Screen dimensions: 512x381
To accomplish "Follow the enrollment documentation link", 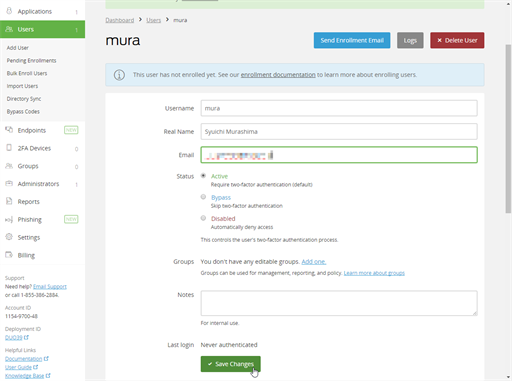I will (278, 75).
